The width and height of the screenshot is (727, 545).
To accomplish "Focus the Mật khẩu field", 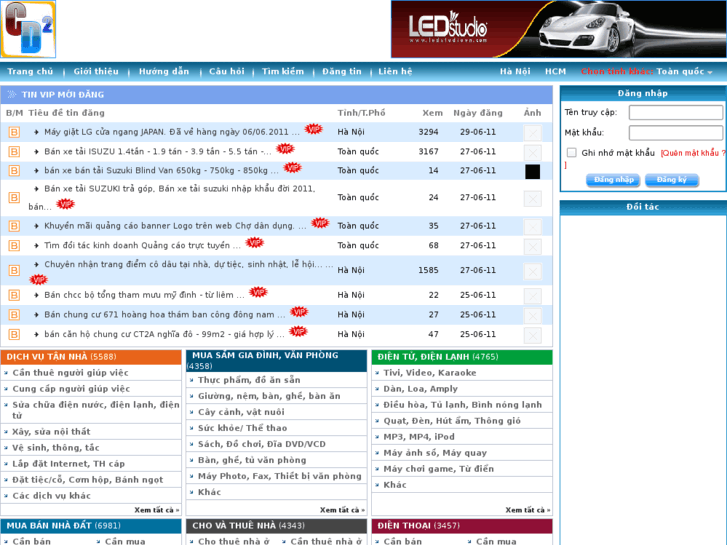I will click(676, 133).
